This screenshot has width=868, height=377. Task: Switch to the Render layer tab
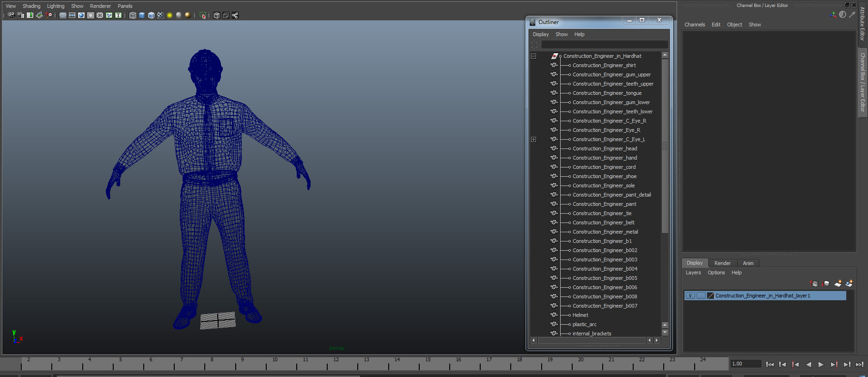point(722,263)
